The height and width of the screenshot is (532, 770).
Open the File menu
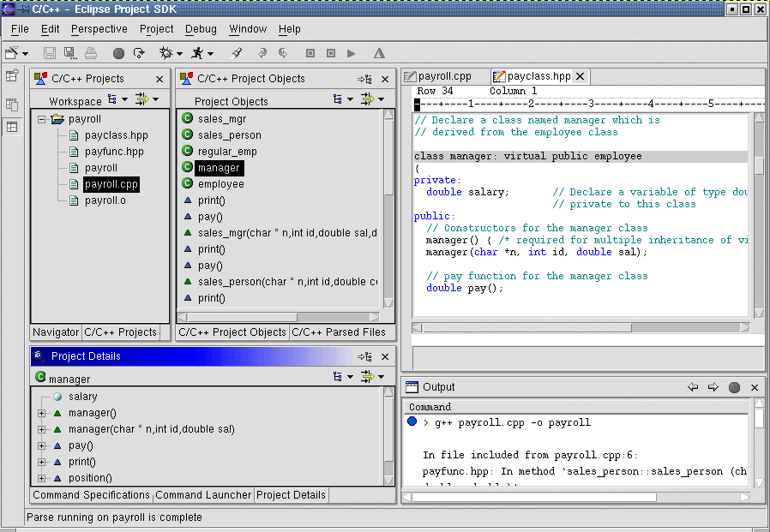20,29
